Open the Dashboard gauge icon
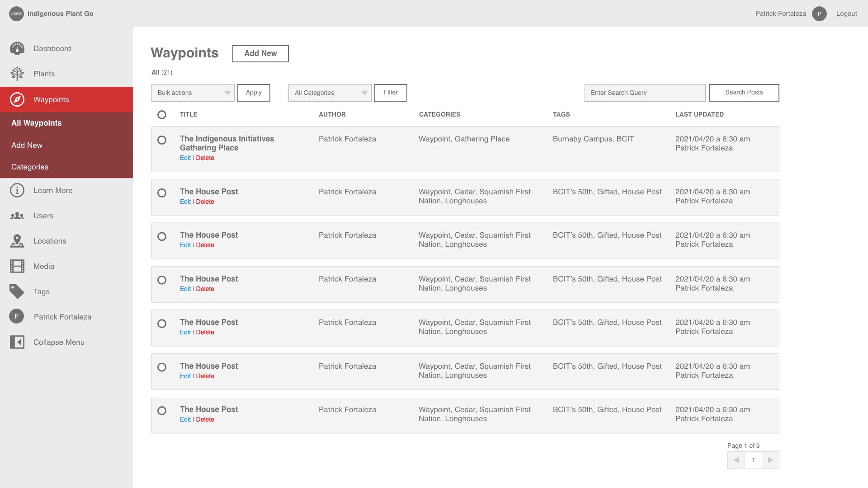Viewport: 868px width, 488px height. (17, 48)
